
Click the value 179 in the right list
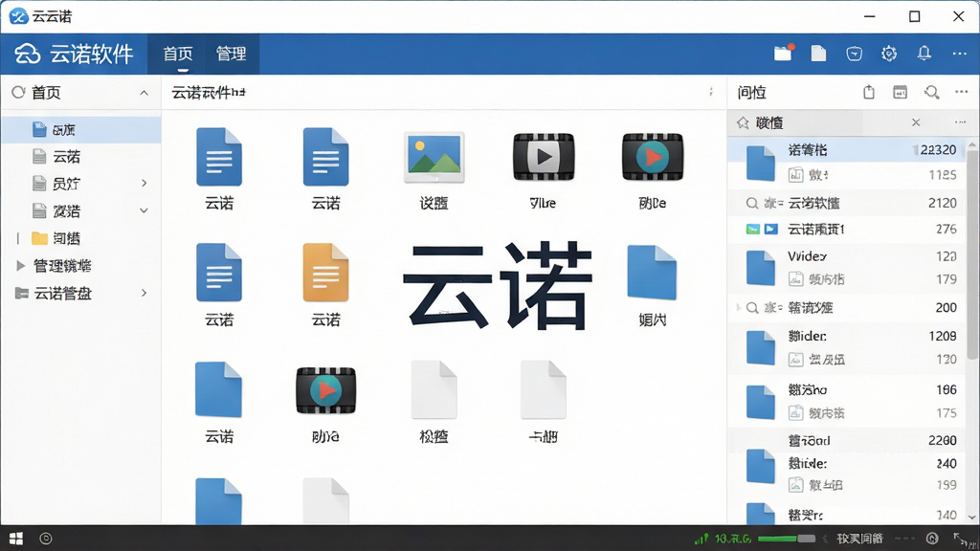[x=947, y=279]
